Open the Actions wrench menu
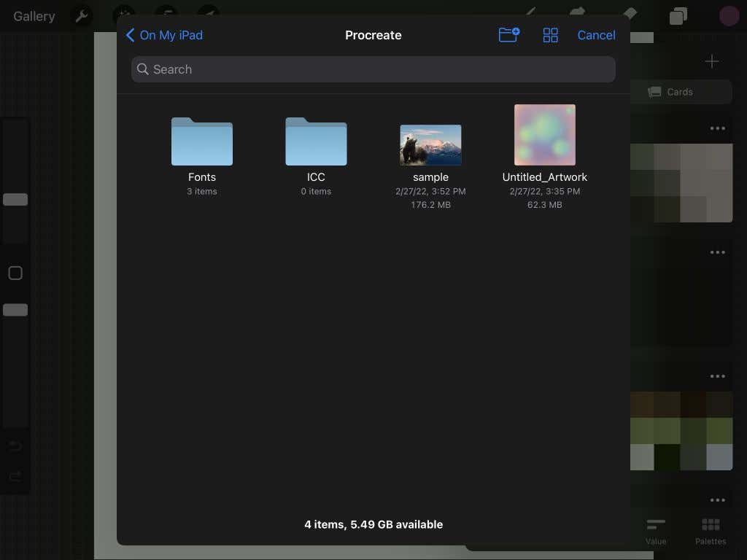Viewport: 747px width, 560px height. click(x=82, y=15)
